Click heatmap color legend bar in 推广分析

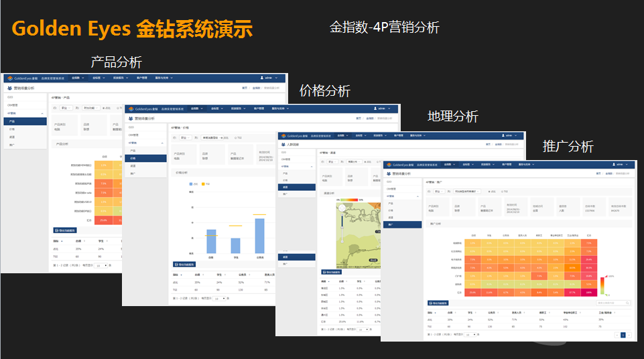point(602,286)
